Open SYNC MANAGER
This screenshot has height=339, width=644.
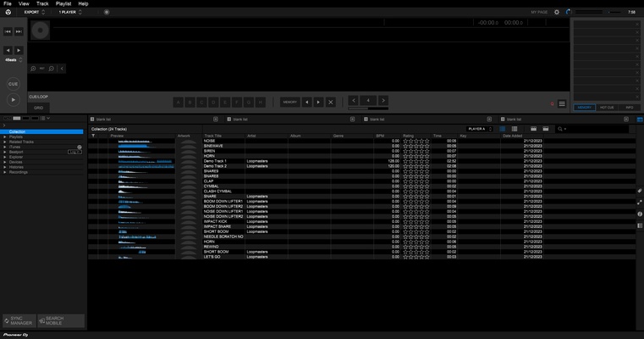pos(19,321)
